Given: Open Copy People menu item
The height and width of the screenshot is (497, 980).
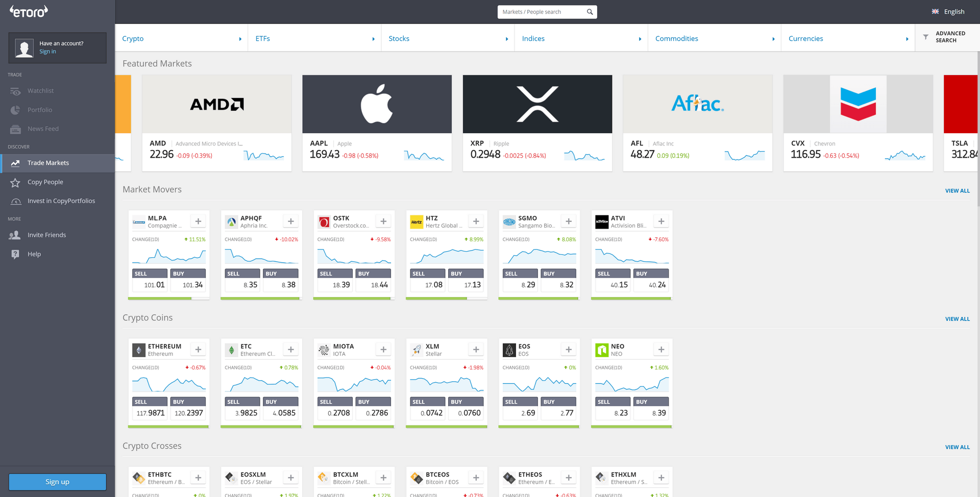Looking at the screenshot, I should (x=57, y=182).
